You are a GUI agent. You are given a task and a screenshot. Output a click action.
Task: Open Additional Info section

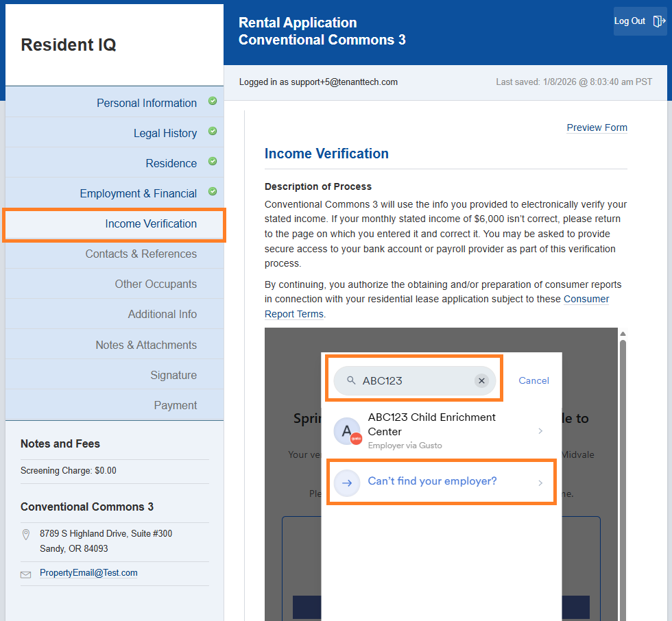click(x=163, y=315)
